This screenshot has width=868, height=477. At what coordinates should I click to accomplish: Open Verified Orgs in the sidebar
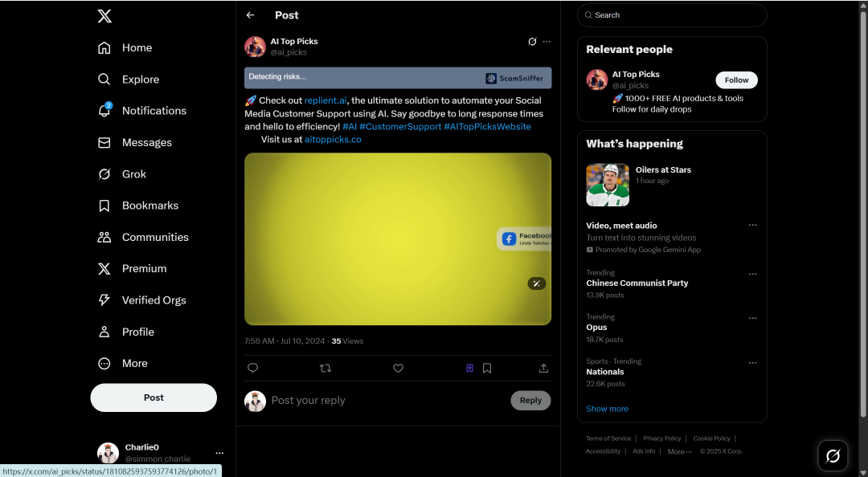142,300
